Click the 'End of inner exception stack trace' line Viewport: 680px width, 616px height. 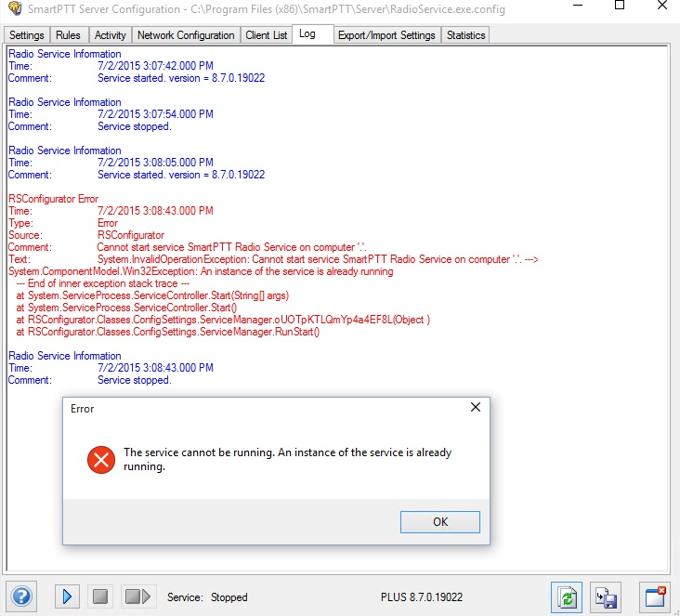click(x=103, y=283)
